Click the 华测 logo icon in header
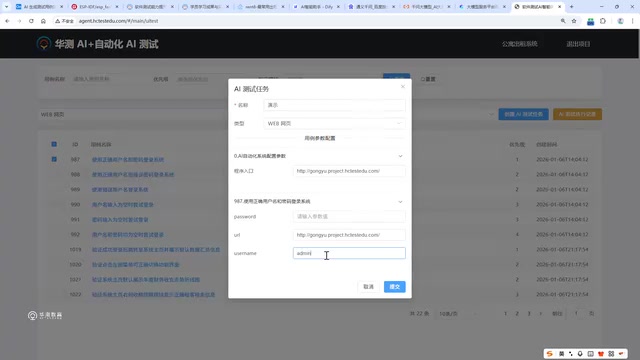Image resolution: width=640 pixels, height=360 pixels. 44,43
